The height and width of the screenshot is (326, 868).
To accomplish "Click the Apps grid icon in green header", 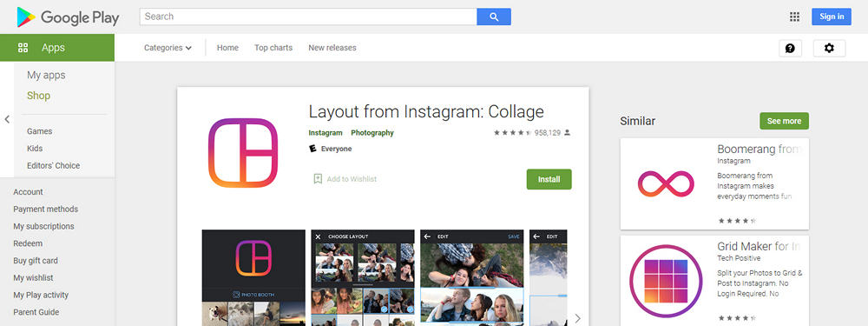I will point(23,48).
